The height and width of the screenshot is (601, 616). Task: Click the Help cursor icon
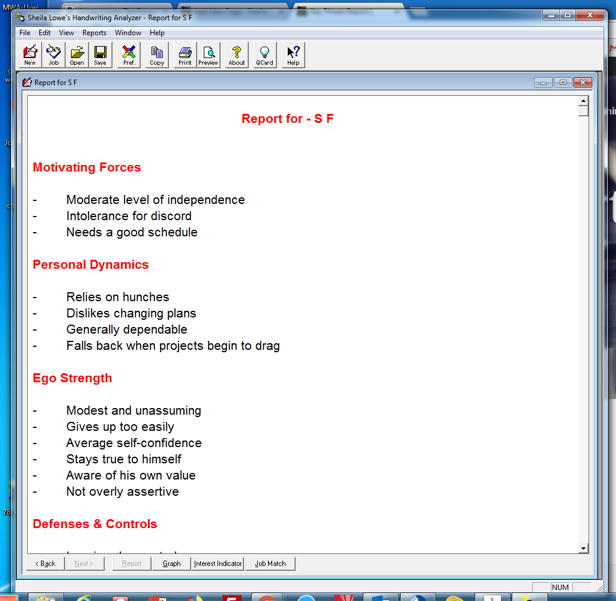tap(293, 55)
